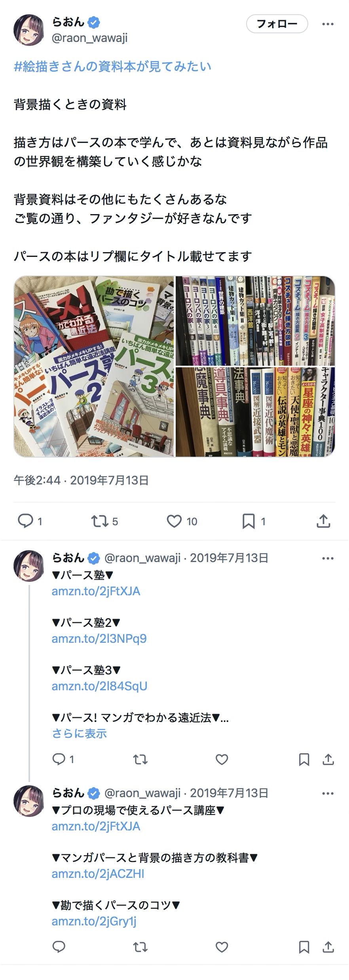Open the amzn.to/2l3NPq9 link
Viewport: 349px width, 980px height.
[x=99, y=638]
